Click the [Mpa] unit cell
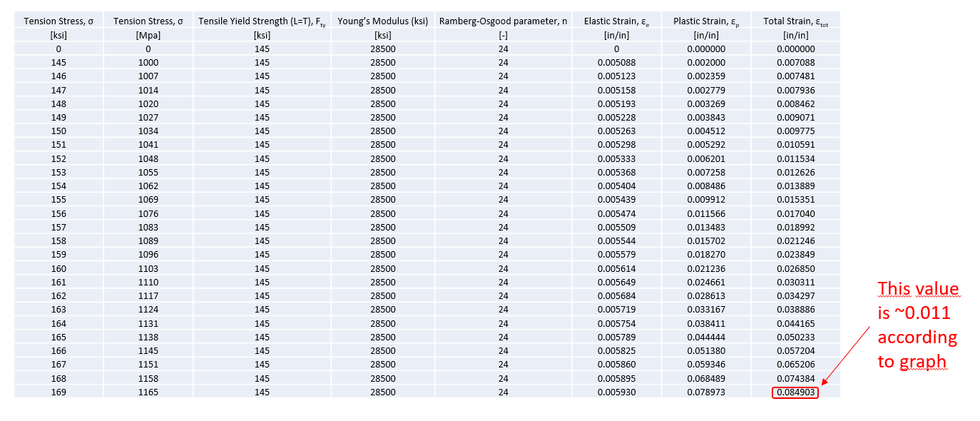980x421 pixels. coord(148,35)
